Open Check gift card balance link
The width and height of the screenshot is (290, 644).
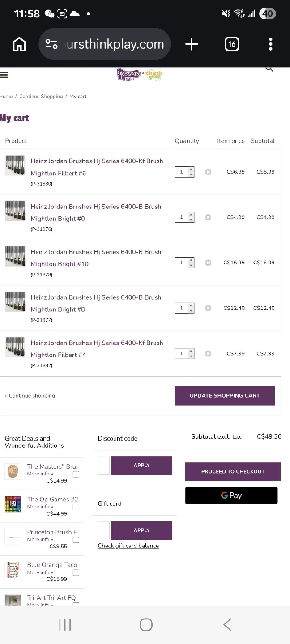coord(128,546)
